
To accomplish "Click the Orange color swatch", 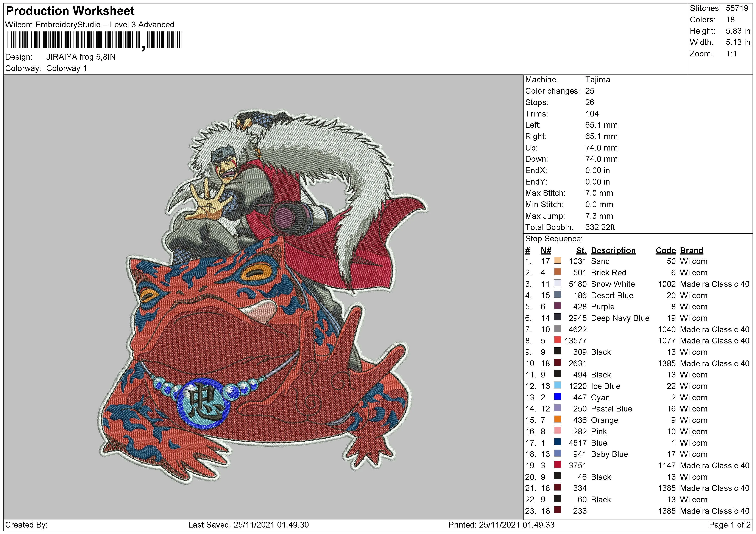I will click(x=557, y=419).
